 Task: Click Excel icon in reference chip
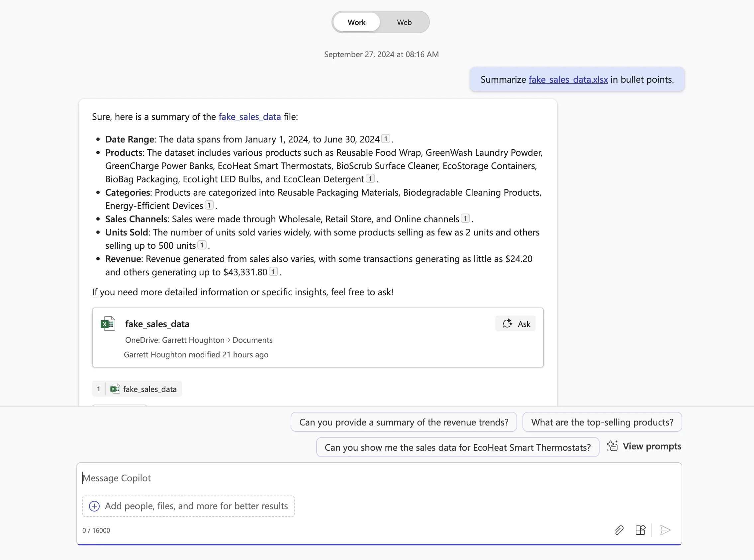pos(115,389)
